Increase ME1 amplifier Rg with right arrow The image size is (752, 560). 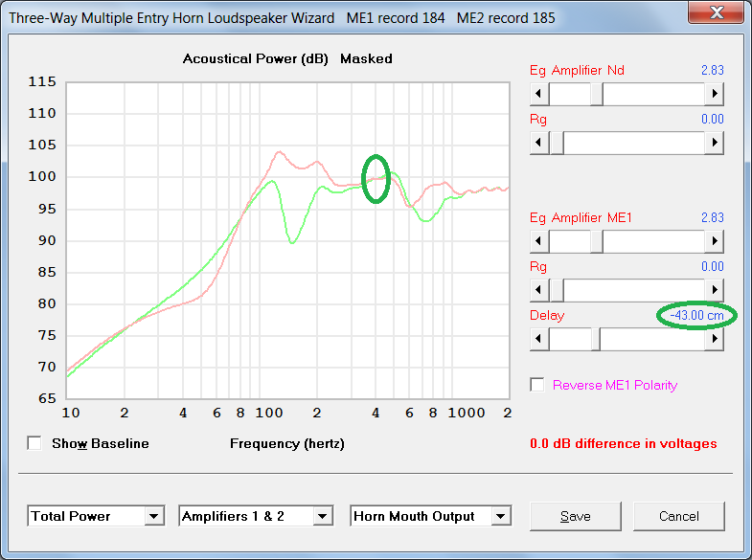click(714, 290)
